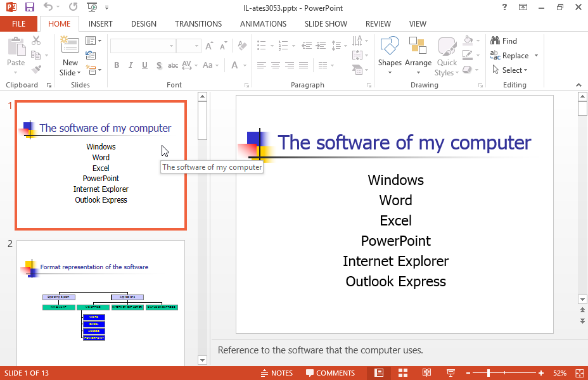This screenshot has height=380, width=588.
Task: Toggle Text Shadow formatting
Action: pos(159,65)
